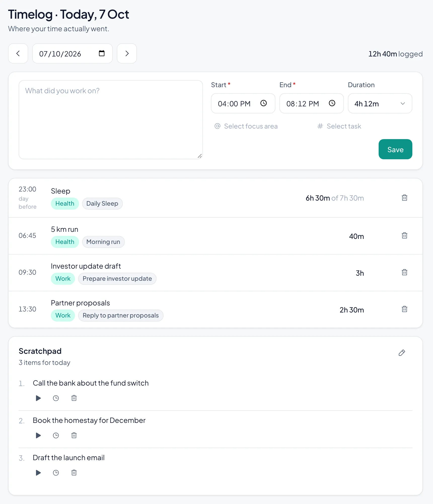This screenshot has height=504, width=433.
Task: Edit the Scratchpad with pencil icon
Action: 402,353
